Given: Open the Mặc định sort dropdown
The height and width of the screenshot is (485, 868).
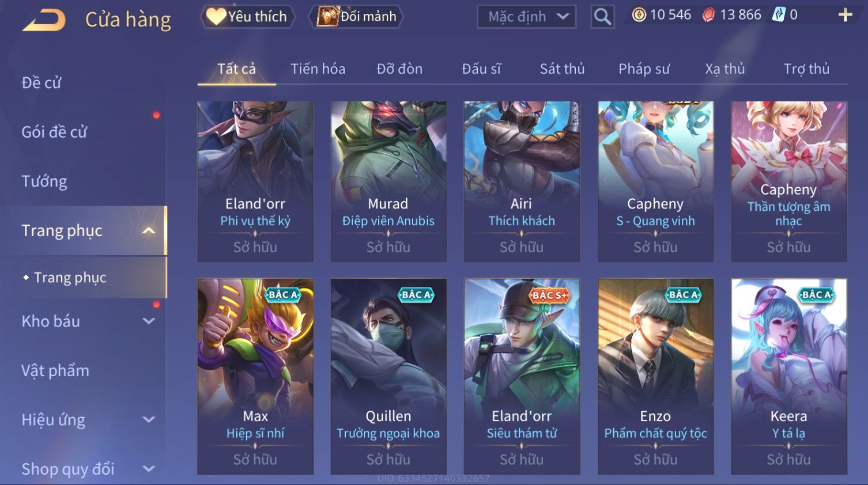Looking at the screenshot, I should [526, 17].
